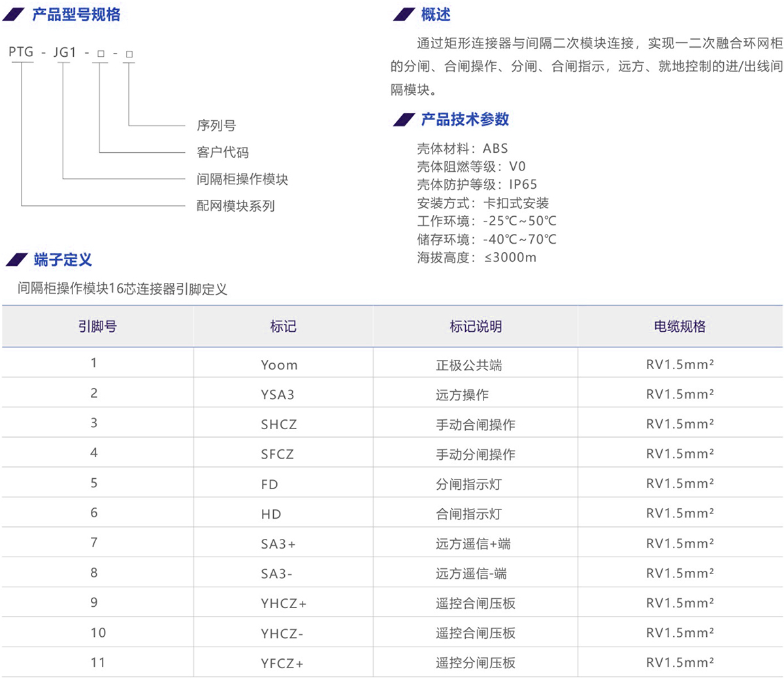Image resolution: width=784 pixels, height=678 pixels.
Task: Select the 储存环境 temperature line
Action: tap(487, 239)
